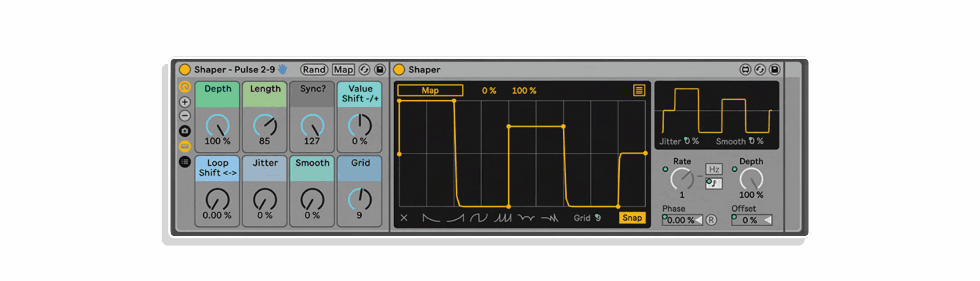Click the Depth macro knob
980x281 pixels.
tap(217, 125)
